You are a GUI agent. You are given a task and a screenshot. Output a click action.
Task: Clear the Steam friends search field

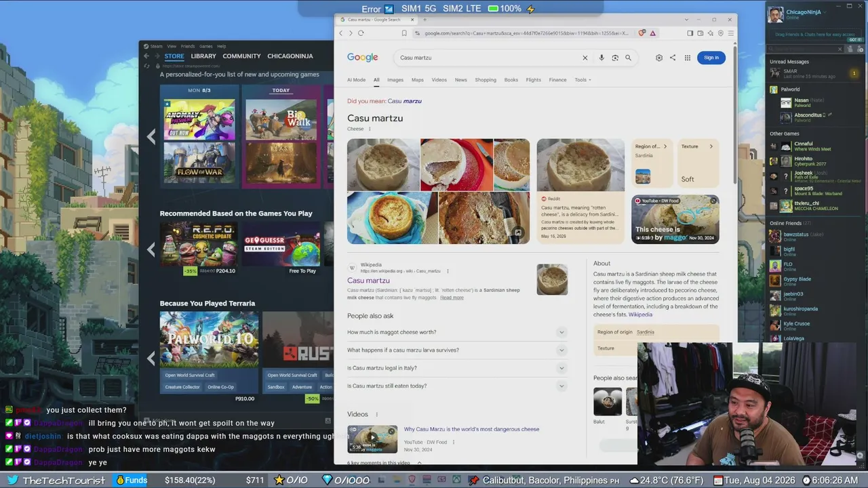840,49
